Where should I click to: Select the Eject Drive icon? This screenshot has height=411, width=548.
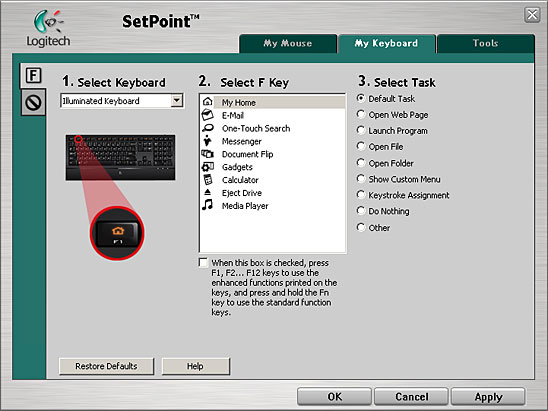[208, 192]
